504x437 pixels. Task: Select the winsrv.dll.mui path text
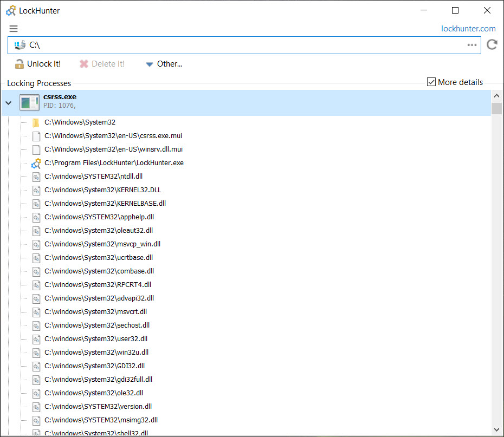[x=113, y=149]
